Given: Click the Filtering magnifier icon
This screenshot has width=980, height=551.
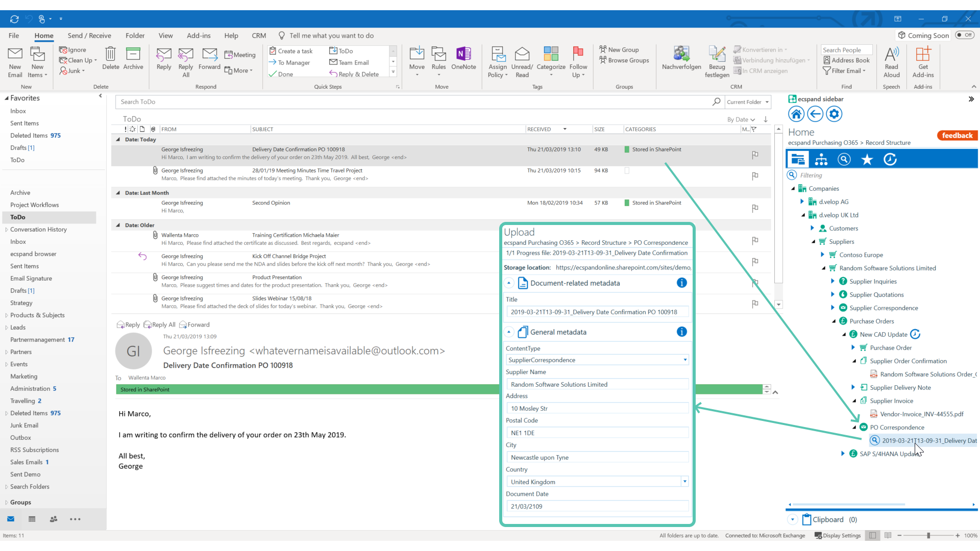Looking at the screenshot, I should pos(792,175).
